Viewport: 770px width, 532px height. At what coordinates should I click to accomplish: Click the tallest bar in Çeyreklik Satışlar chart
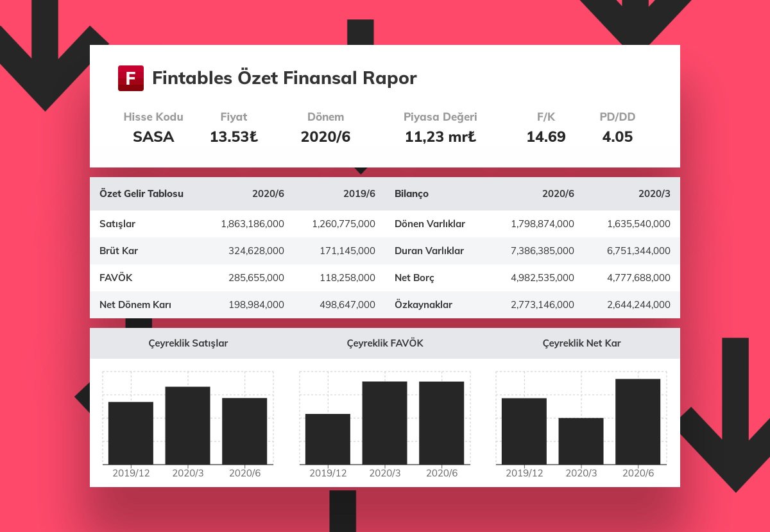pyautogui.click(x=187, y=424)
